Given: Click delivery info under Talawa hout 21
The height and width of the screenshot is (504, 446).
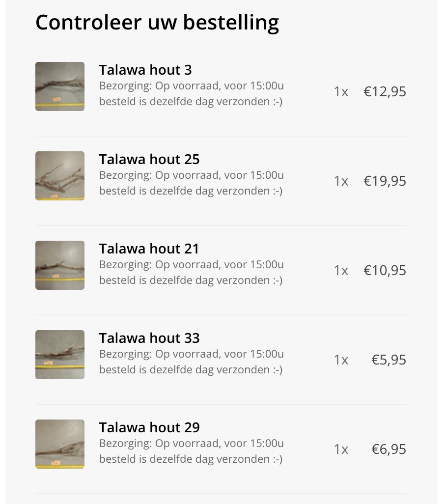Looking at the screenshot, I should (x=192, y=273).
